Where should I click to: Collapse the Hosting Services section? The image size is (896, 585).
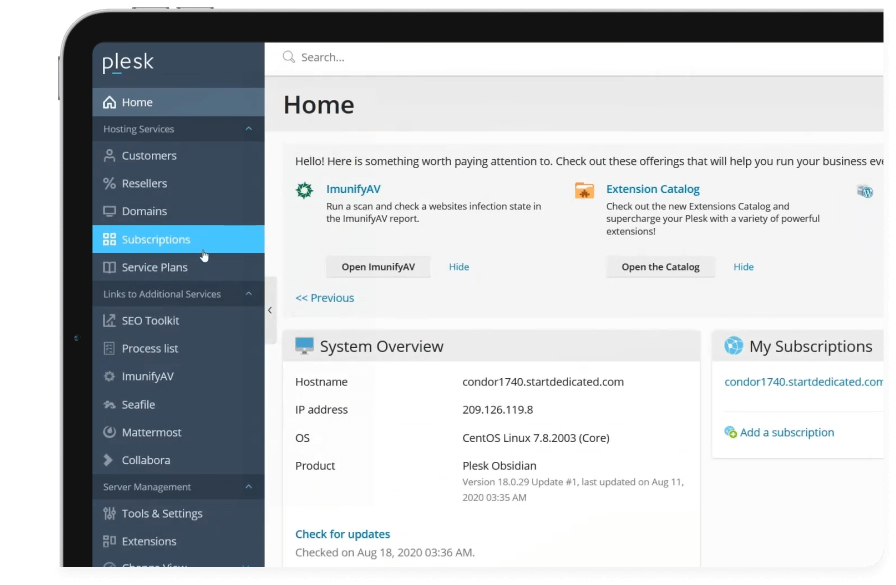(249, 129)
